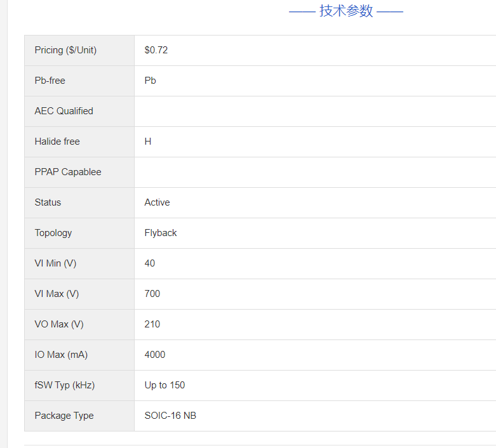Select the VO Max (V) label
Screen dimensions: 496x448
pos(59,324)
